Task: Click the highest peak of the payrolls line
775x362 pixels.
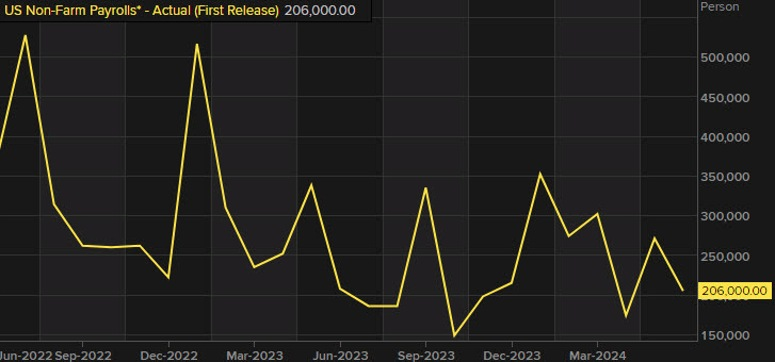Action: coord(25,36)
